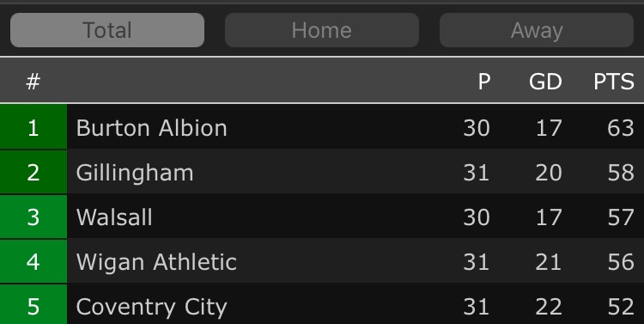The width and height of the screenshot is (644, 324).
Task: Click Burton Albion's 63 points value
Action: (621, 128)
